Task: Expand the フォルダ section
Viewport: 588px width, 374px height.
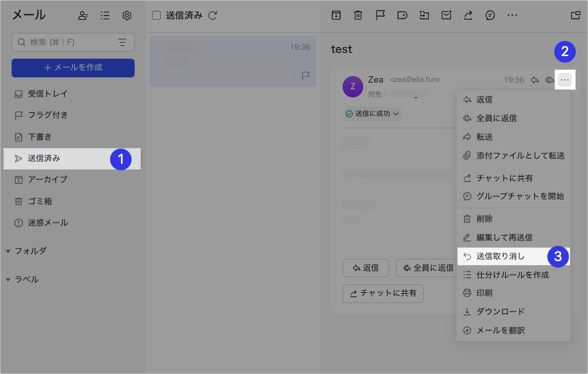Action: [x=8, y=251]
